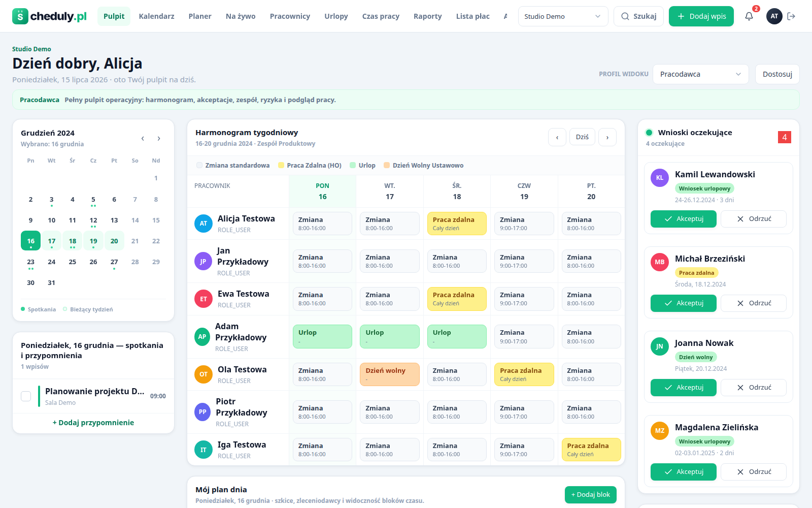Click the Dostosuj button
This screenshot has height=508, width=812.
(x=777, y=74)
